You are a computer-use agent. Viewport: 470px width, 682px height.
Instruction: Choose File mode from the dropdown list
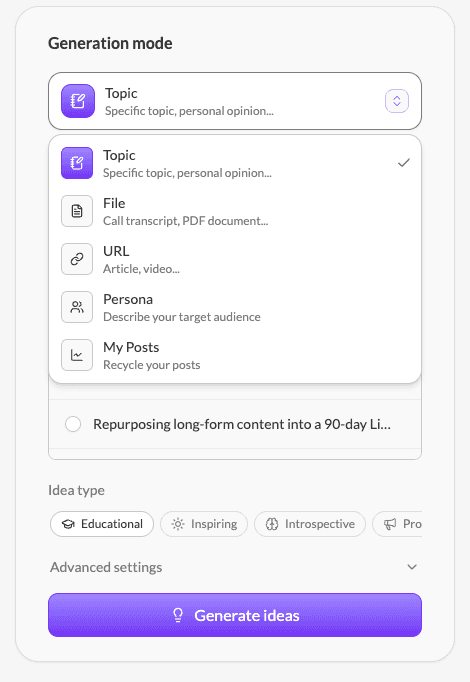click(235, 211)
